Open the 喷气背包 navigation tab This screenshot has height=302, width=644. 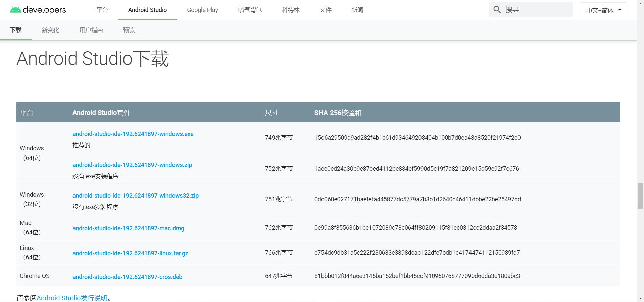(x=250, y=10)
